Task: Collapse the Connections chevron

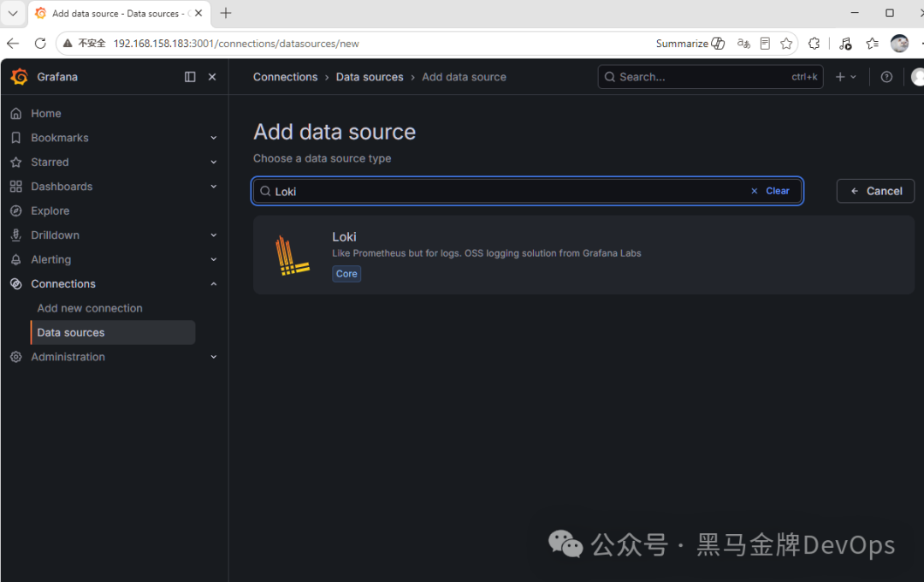Action: click(x=213, y=283)
